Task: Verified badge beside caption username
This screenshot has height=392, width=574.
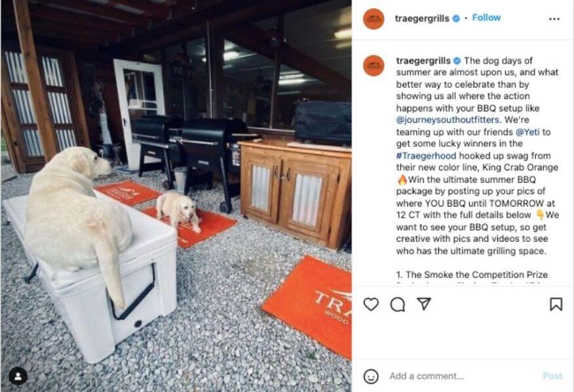Action: click(x=457, y=61)
